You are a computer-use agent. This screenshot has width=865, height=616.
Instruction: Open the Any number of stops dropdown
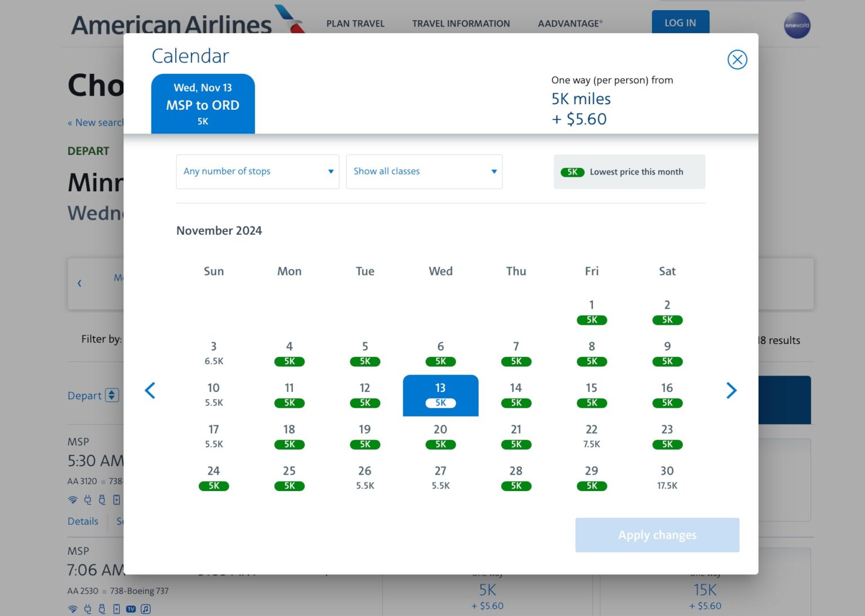coord(257,171)
